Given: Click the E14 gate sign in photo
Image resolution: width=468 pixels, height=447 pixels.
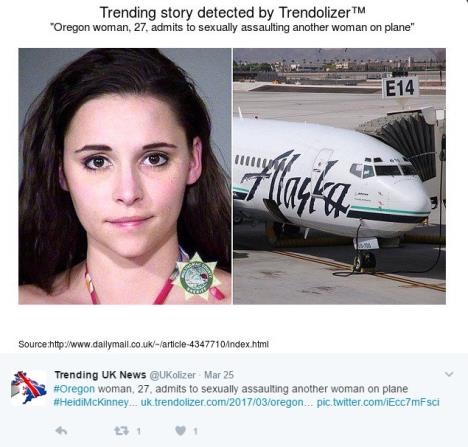Looking at the screenshot, I should tap(400, 88).
